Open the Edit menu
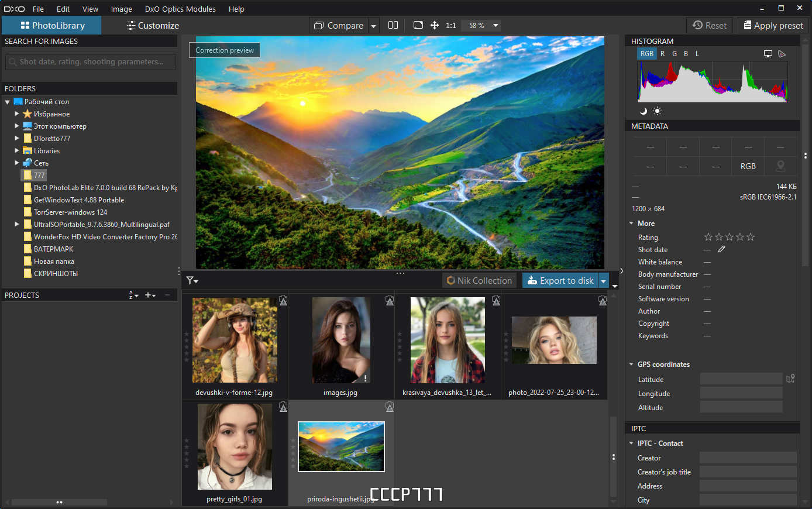812x509 pixels. coord(63,9)
